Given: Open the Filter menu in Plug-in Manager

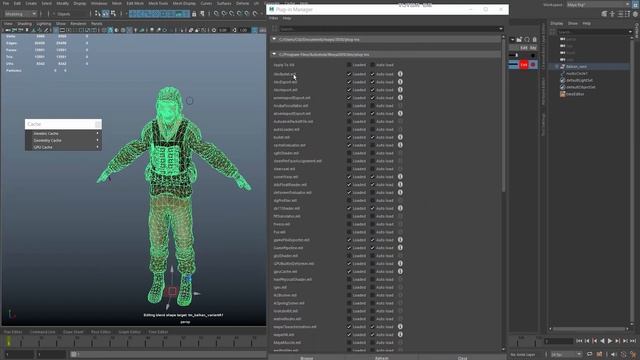Looking at the screenshot, I should click(273, 18).
